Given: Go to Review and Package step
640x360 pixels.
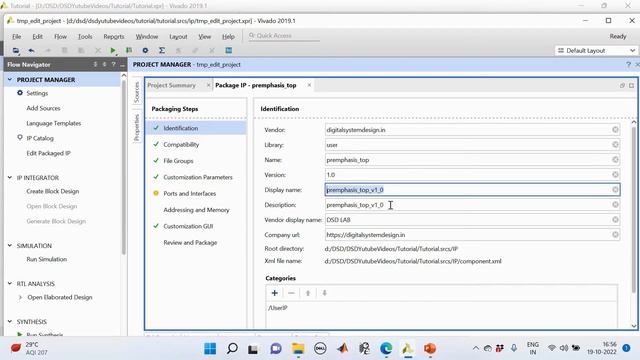Looking at the screenshot, I should [190, 242].
